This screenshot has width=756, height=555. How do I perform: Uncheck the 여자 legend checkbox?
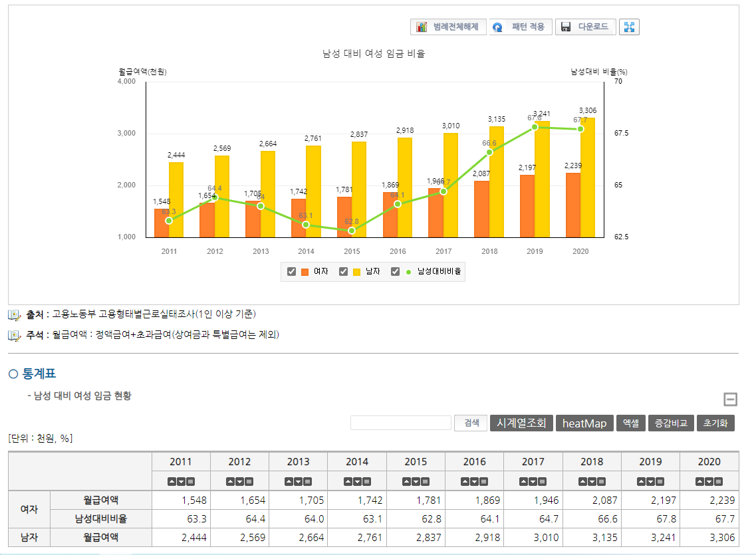(x=291, y=272)
